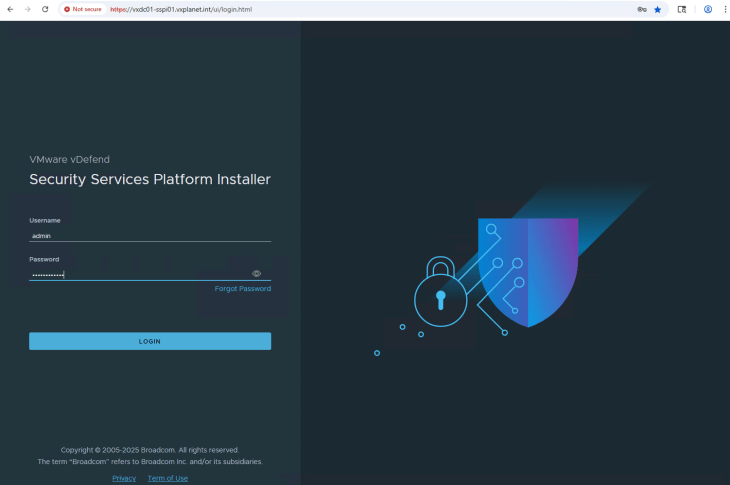This screenshot has height=485, width=730.
Task: Open the browser extensions/media icon
Action: coord(682,9)
